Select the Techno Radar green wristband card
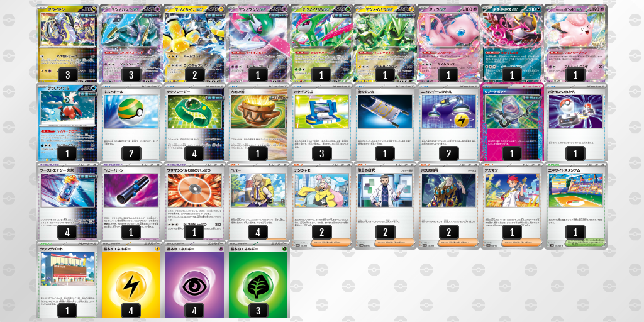This screenshot has height=322, width=644. click(x=194, y=122)
